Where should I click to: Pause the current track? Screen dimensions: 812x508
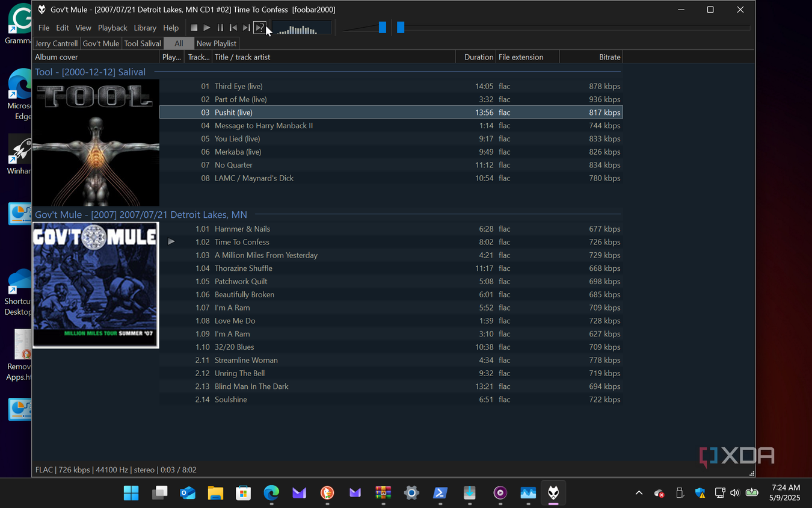pyautogui.click(x=220, y=28)
